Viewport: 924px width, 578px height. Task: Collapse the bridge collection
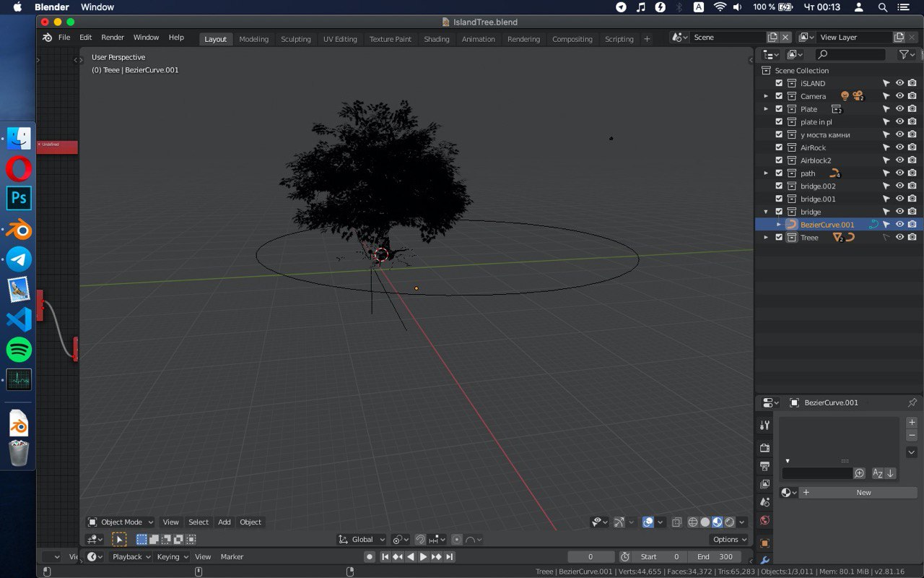pos(766,212)
